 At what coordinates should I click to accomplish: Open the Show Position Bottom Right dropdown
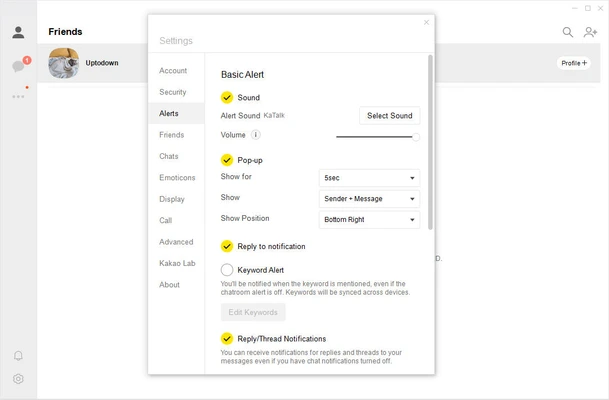(x=369, y=220)
